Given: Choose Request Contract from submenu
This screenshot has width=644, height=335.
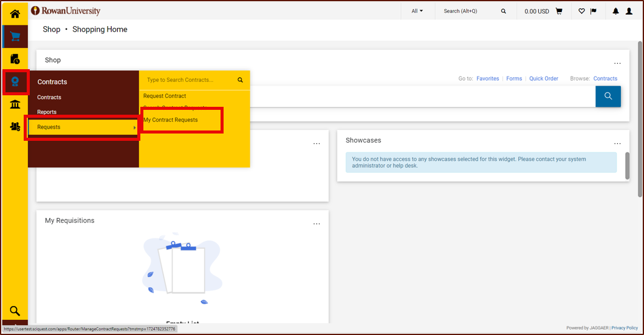Looking at the screenshot, I should [165, 96].
